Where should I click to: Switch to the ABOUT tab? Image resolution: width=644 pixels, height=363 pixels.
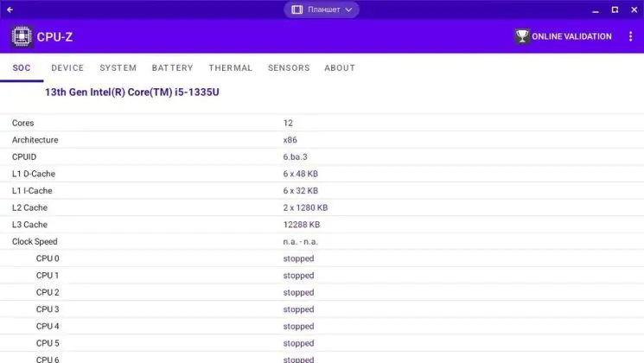(340, 67)
